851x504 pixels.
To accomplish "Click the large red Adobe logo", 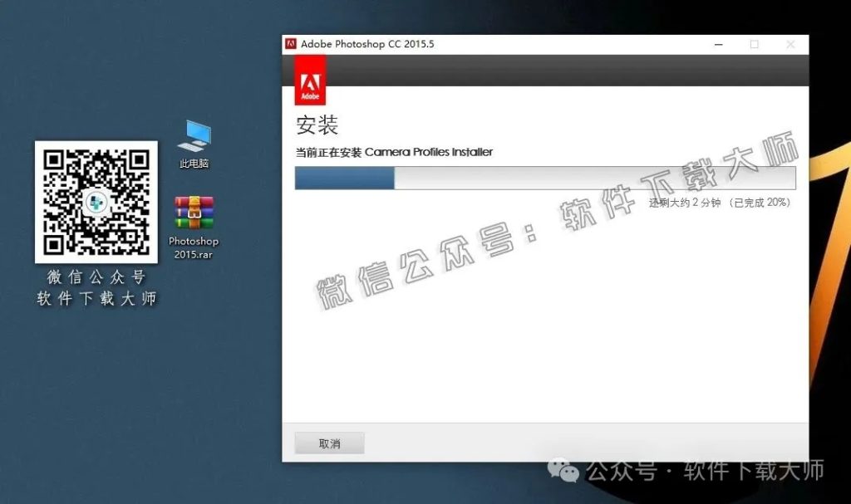I will (x=312, y=80).
